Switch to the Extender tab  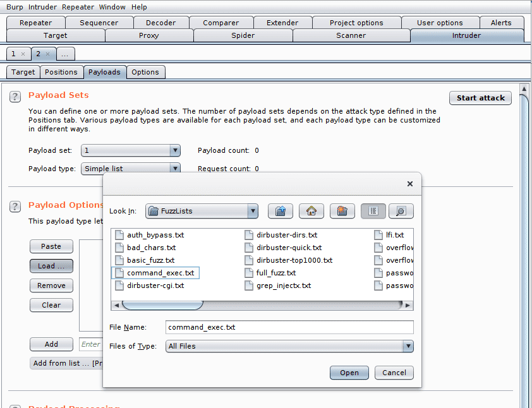282,23
